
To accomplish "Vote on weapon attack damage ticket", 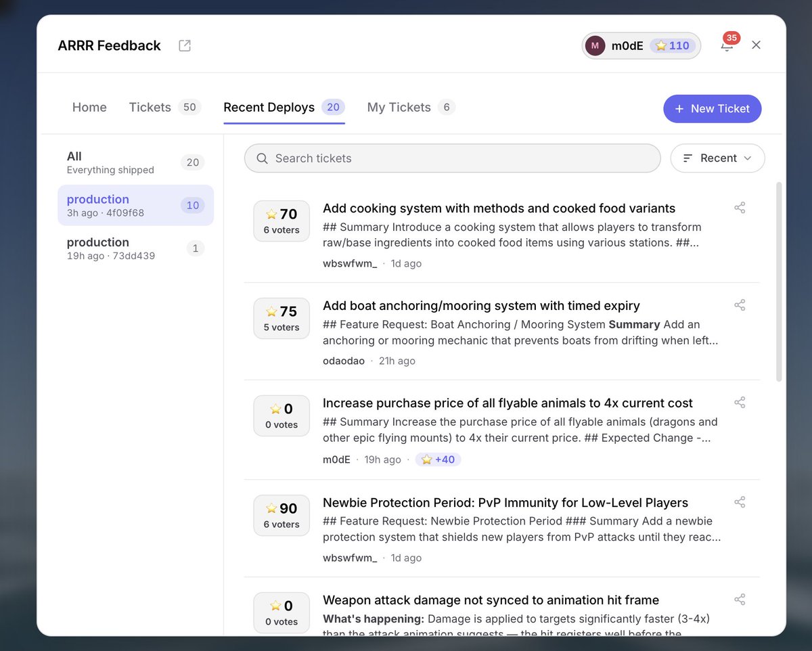I will coord(281,613).
